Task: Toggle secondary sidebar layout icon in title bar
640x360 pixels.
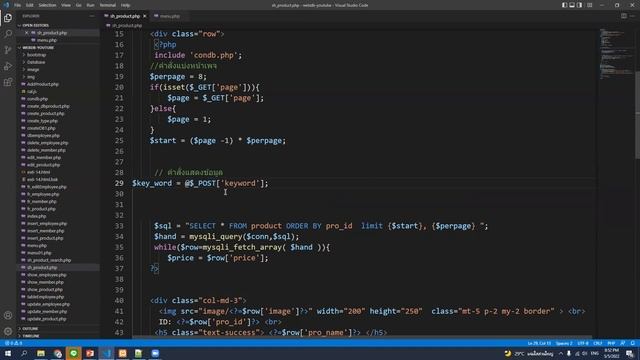Action: tap(580, 5)
